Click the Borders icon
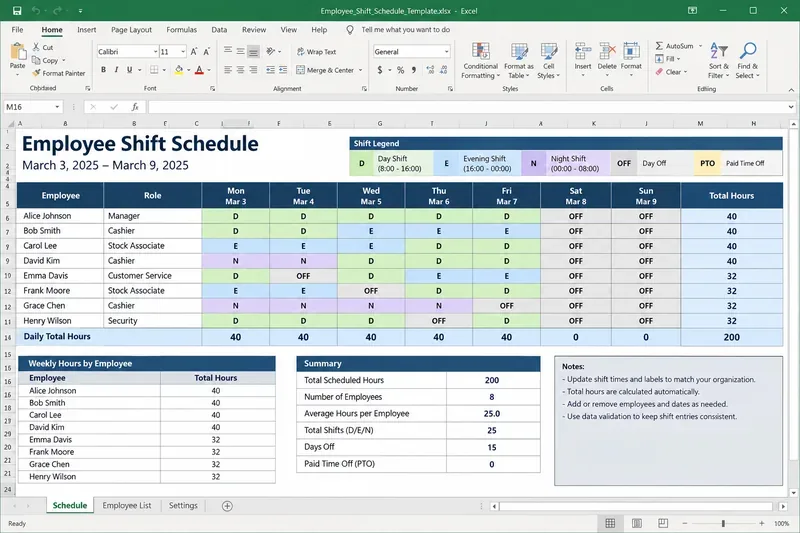800x533 pixels. tap(154, 69)
